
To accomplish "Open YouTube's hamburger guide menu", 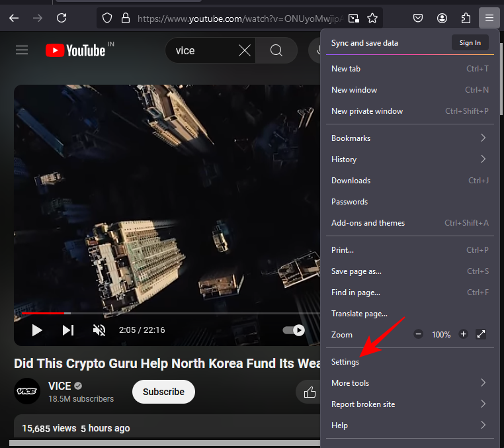I will tap(22, 50).
